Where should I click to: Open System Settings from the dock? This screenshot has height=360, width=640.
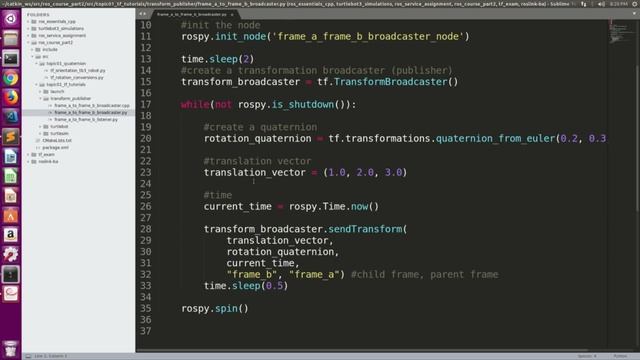pyautogui.click(x=11, y=254)
